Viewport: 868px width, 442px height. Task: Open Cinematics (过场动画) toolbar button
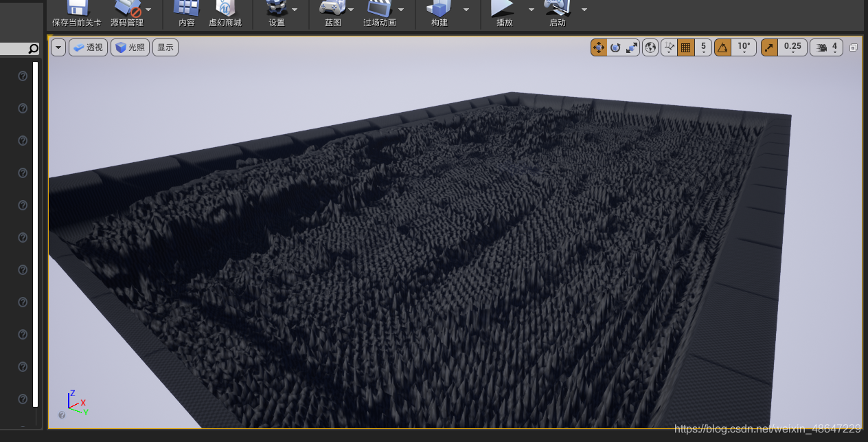pyautogui.click(x=379, y=14)
